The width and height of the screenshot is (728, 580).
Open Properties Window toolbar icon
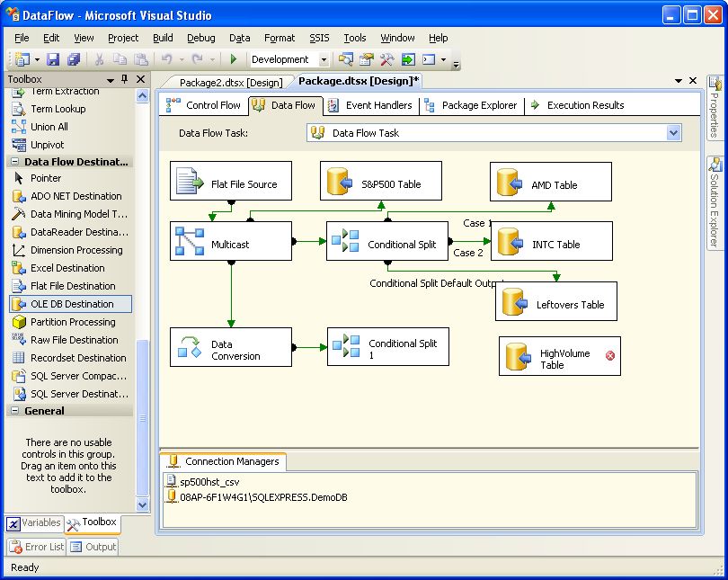367,59
